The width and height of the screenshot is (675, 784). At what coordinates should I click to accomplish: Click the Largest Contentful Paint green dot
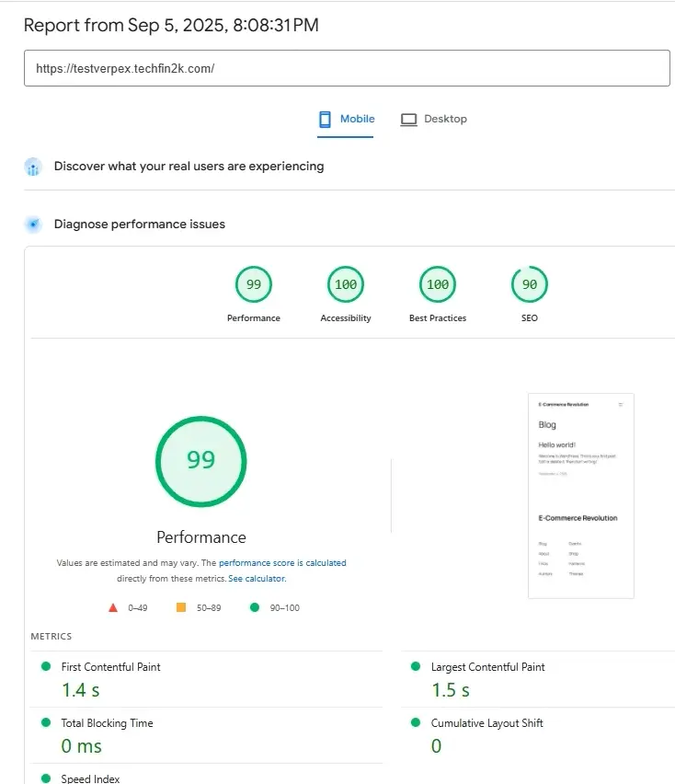[415, 666]
